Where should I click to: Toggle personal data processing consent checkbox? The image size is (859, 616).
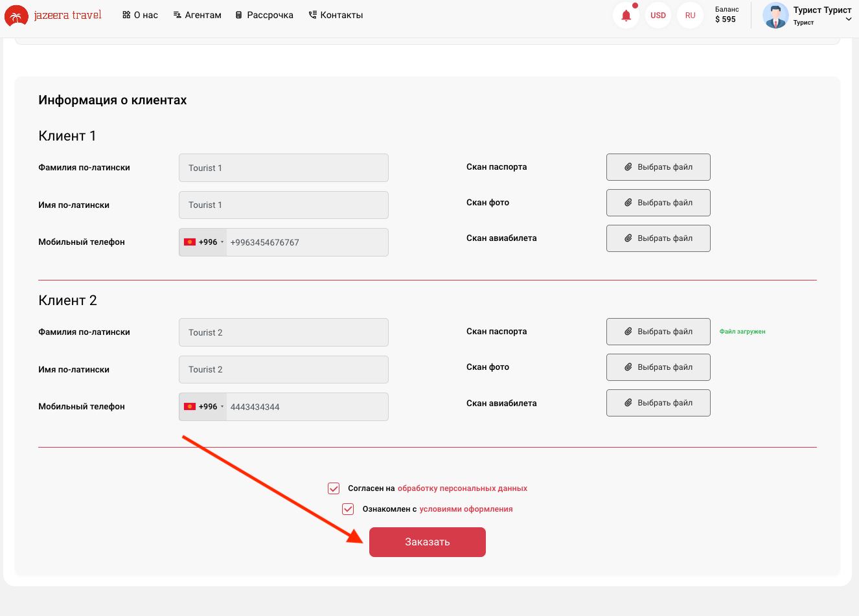334,488
